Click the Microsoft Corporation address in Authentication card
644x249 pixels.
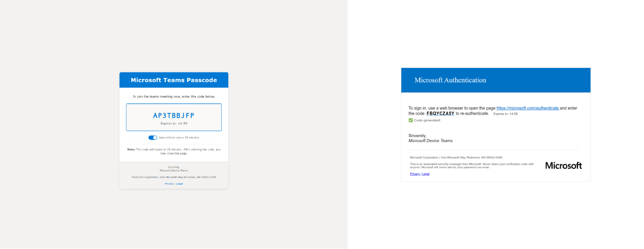point(456,158)
